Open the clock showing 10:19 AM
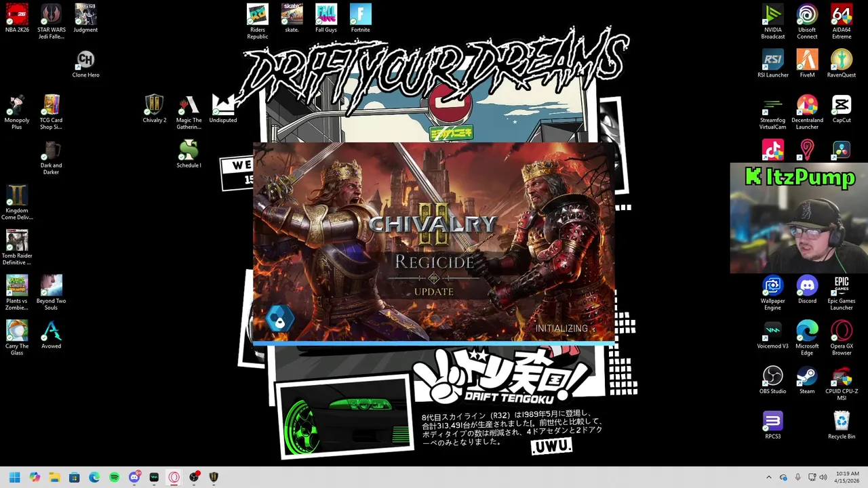This screenshot has height=488, width=868. point(847,477)
